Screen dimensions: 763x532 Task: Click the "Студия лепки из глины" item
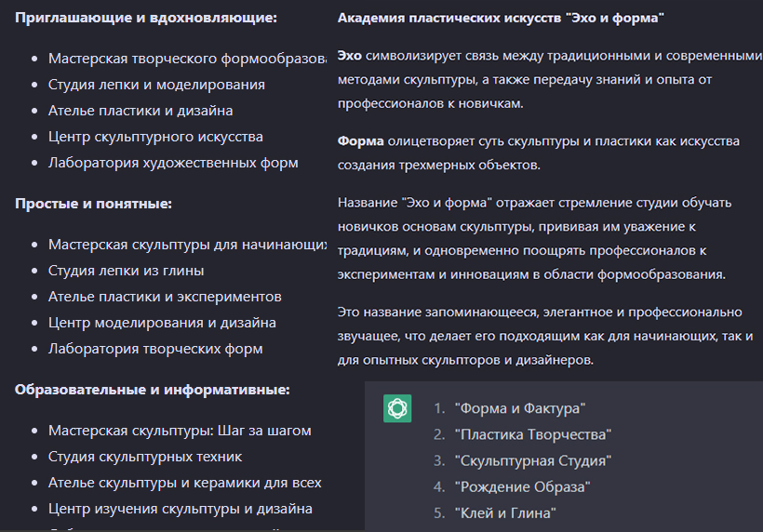click(126, 271)
